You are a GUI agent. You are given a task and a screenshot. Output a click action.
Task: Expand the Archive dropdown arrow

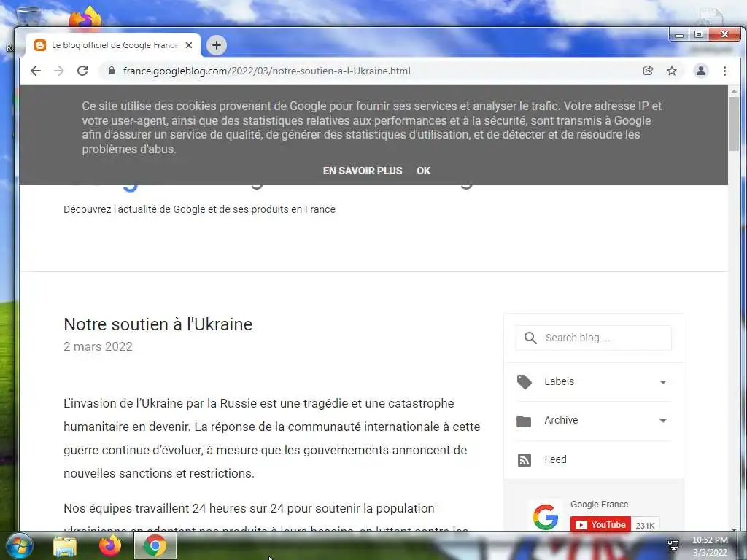(x=662, y=421)
